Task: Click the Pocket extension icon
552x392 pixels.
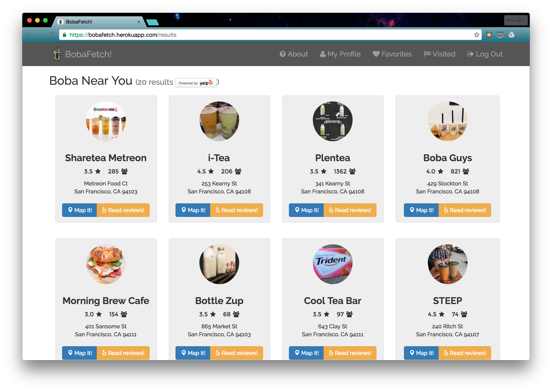Action: click(500, 35)
